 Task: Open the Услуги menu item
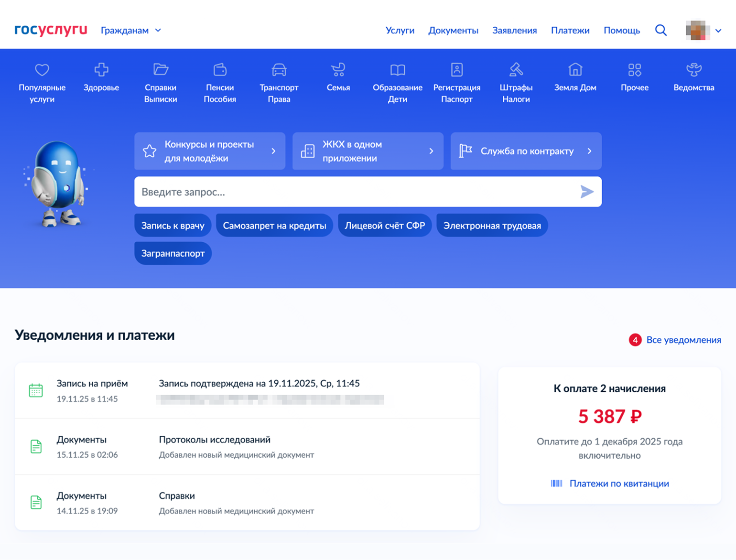point(400,30)
